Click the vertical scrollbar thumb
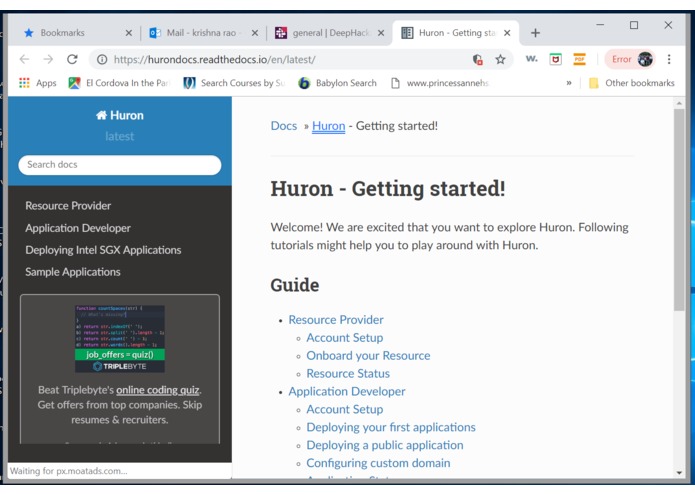 click(x=679, y=210)
